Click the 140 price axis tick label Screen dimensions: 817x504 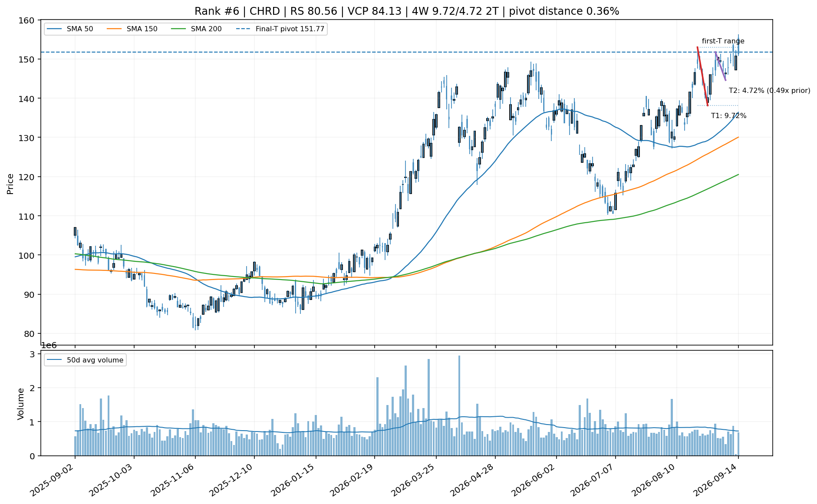click(26, 99)
